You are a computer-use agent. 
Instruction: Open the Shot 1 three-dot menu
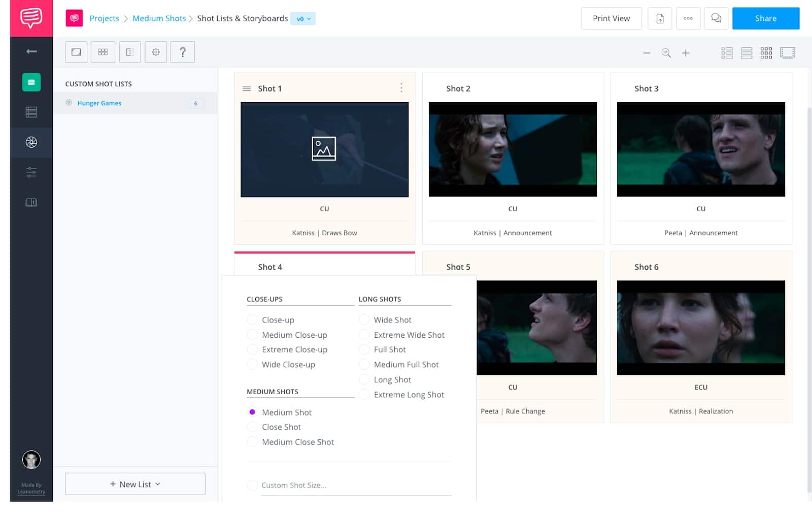coord(401,88)
